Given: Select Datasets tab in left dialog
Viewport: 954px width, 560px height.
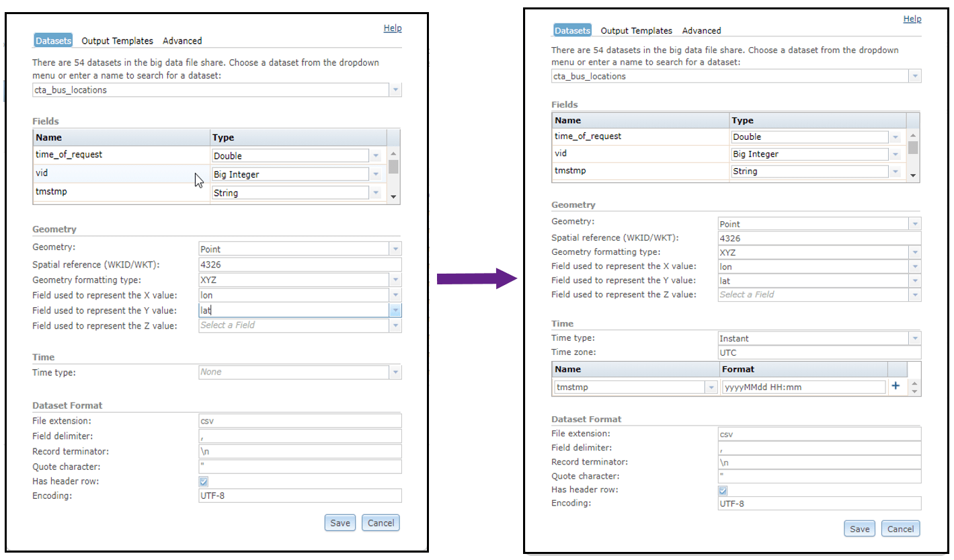Looking at the screenshot, I should point(53,41).
